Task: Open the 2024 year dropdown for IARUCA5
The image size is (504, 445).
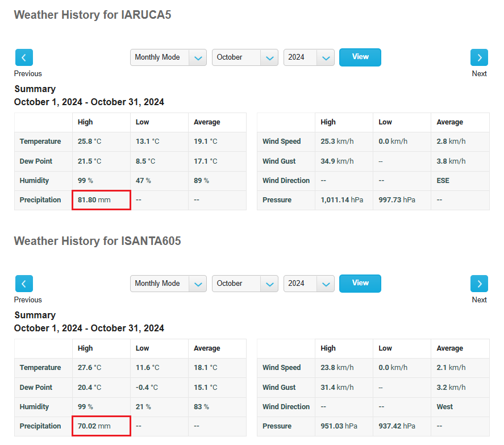Action: click(309, 57)
